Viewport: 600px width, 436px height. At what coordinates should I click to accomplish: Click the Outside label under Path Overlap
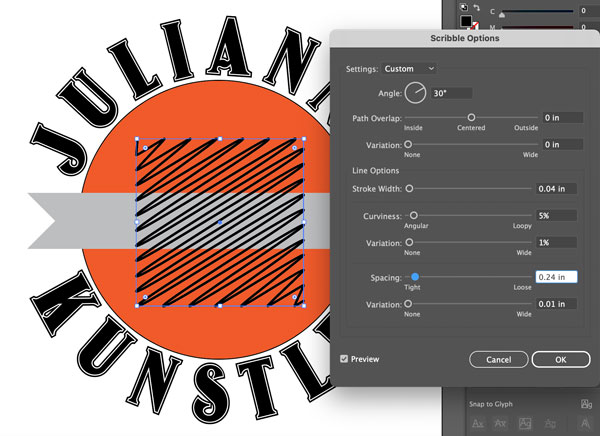526,128
